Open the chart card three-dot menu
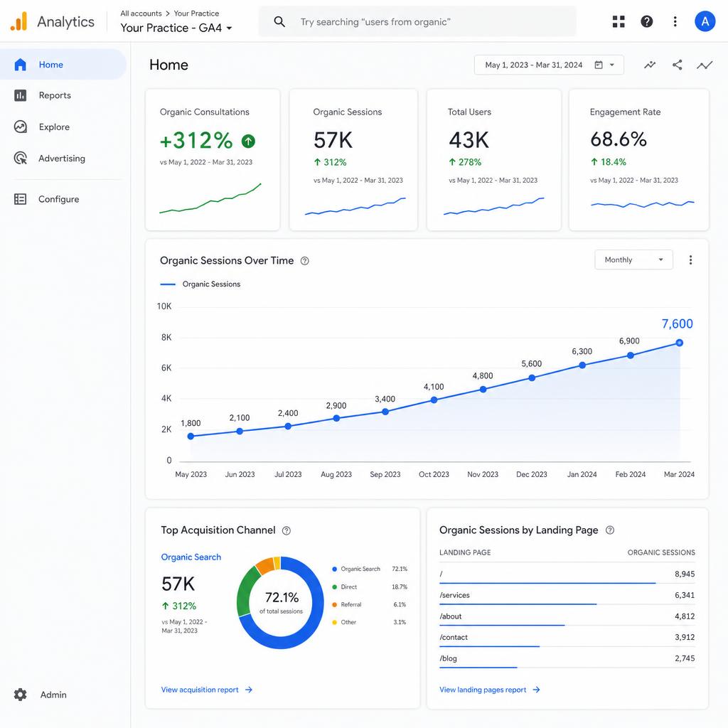The width and height of the screenshot is (728, 728). 690,260
